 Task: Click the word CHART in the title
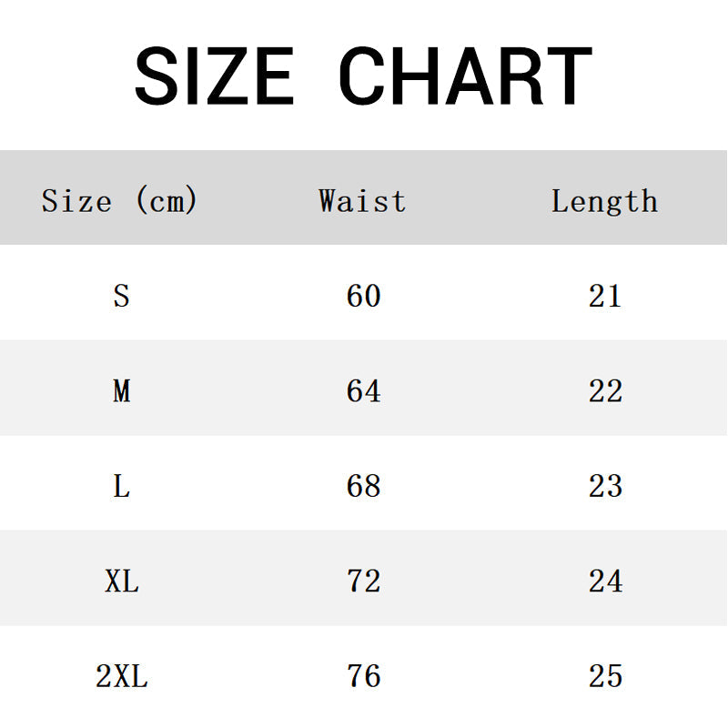pos(465,78)
